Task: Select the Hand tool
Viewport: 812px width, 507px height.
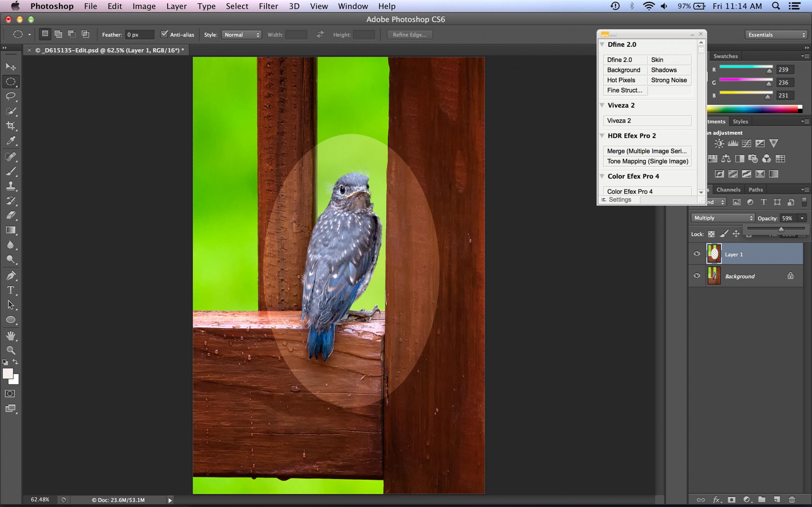Action: coord(11,335)
